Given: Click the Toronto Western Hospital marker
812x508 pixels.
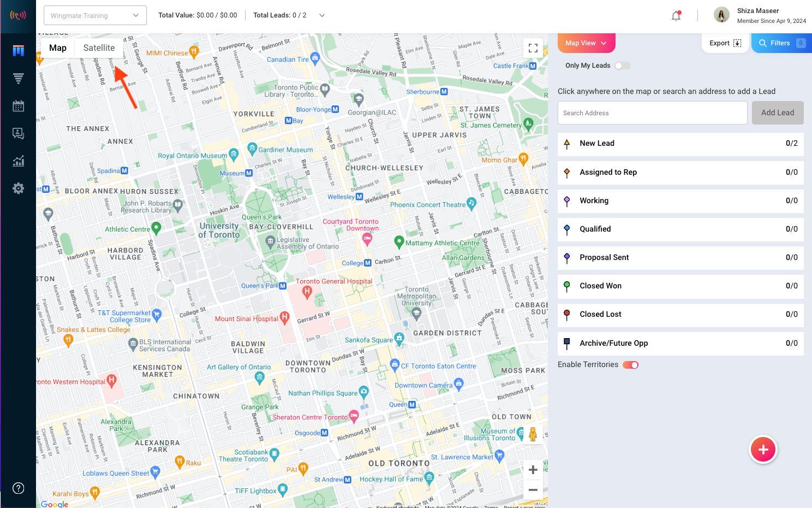Looking at the screenshot, I should click(x=112, y=380).
